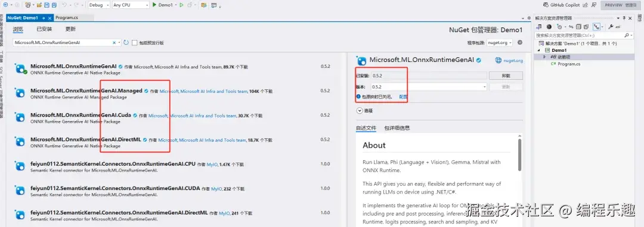
Task: Click the Navigate Backward toolbar arrow
Action: (x=5, y=5)
